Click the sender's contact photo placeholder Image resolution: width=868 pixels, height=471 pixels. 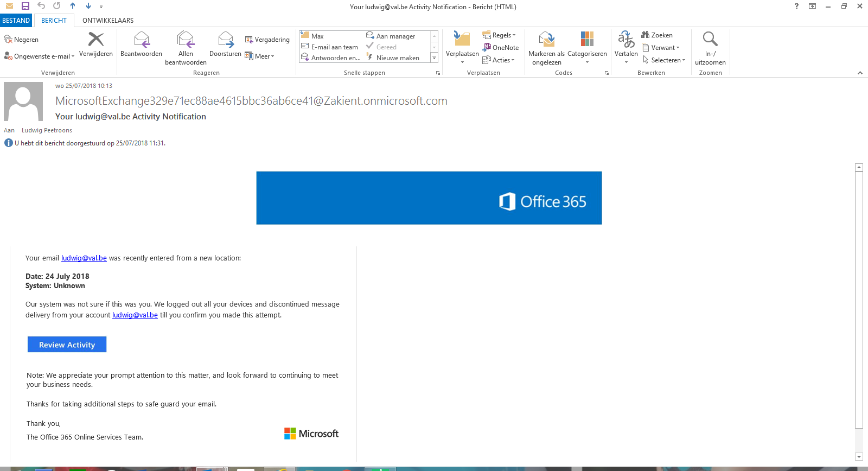(x=23, y=101)
